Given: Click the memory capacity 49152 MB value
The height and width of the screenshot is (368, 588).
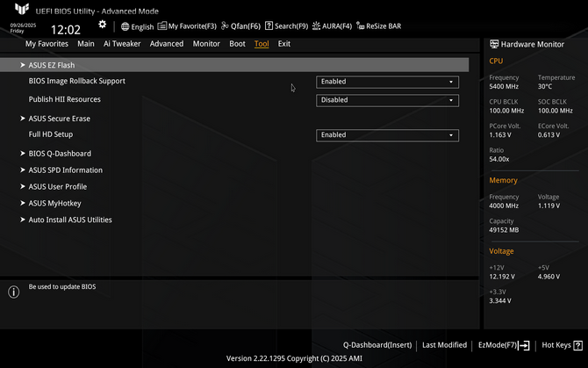Looking at the screenshot, I should 504,230.
